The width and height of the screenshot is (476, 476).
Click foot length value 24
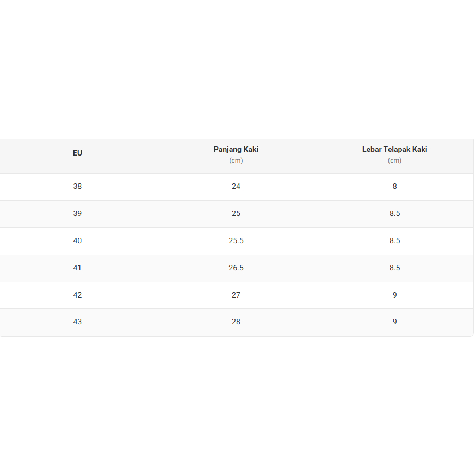236,187
